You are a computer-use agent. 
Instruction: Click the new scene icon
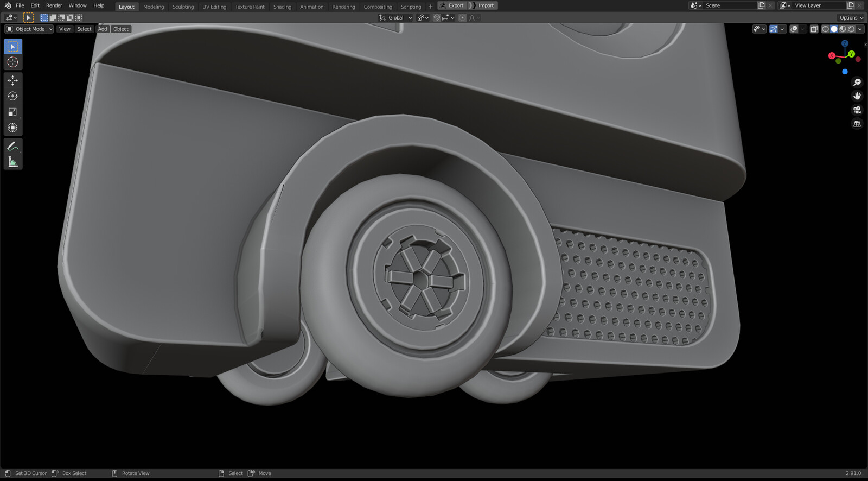(x=761, y=5)
